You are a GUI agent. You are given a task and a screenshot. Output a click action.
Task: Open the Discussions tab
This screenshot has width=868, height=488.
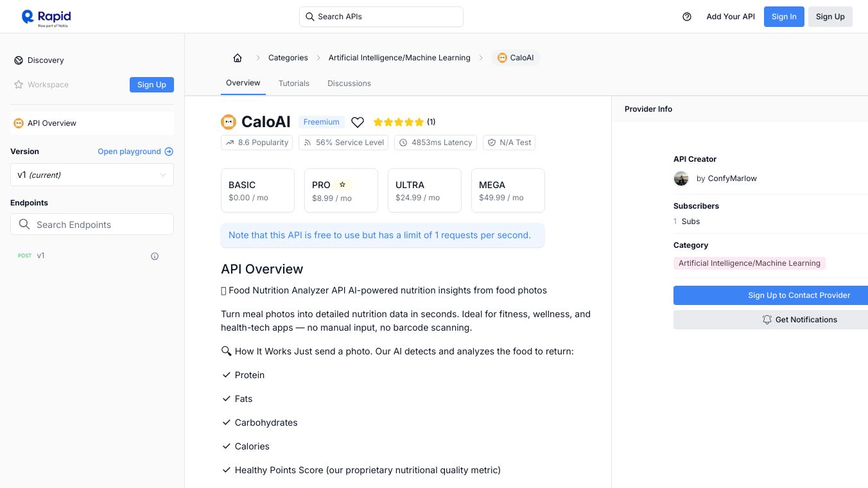click(x=349, y=83)
